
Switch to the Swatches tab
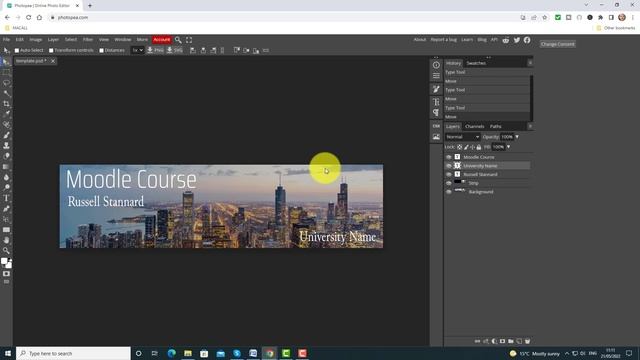point(476,63)
